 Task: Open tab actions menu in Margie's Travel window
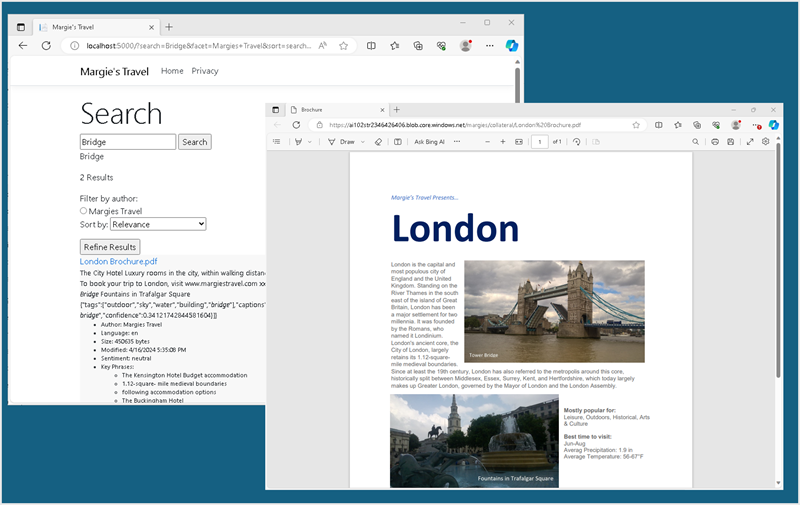pyautogui.click(x=21, y=27)
